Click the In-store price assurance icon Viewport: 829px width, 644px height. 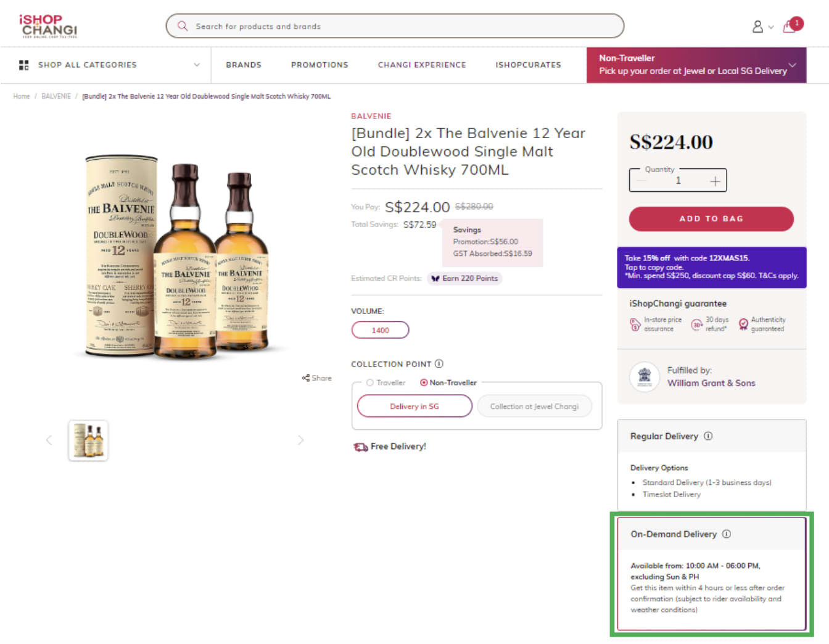635,324
